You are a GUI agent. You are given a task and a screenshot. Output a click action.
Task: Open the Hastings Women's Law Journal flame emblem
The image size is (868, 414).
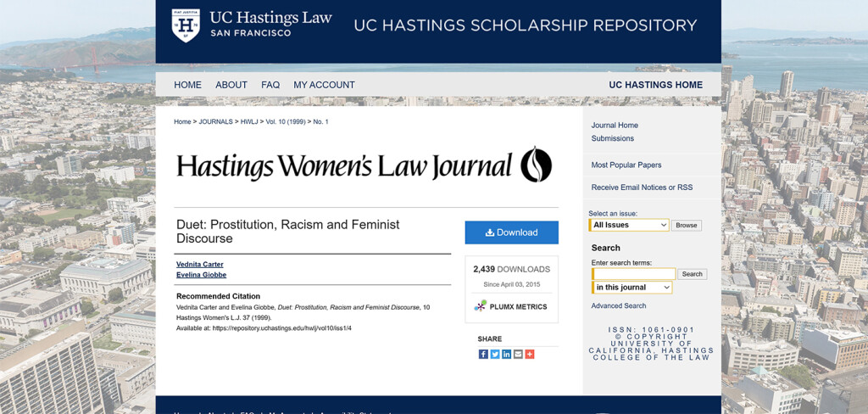point(536,164)
